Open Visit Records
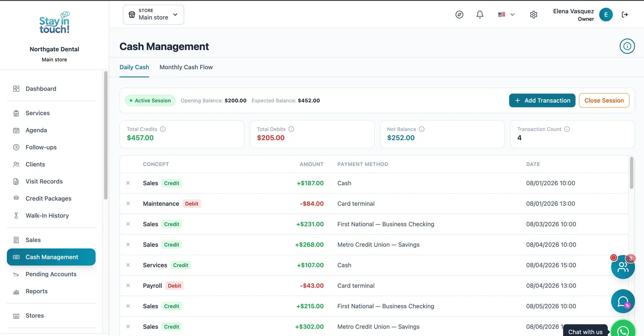The width and height of the screenshot is (644, 336). [51, 182]
